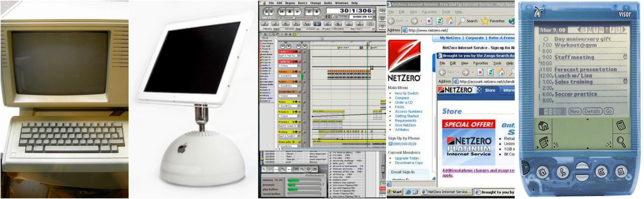
Task: Click Internet Explorer quick launch icon beside Start
Action: pyautogui.click(x=408, y=192)
